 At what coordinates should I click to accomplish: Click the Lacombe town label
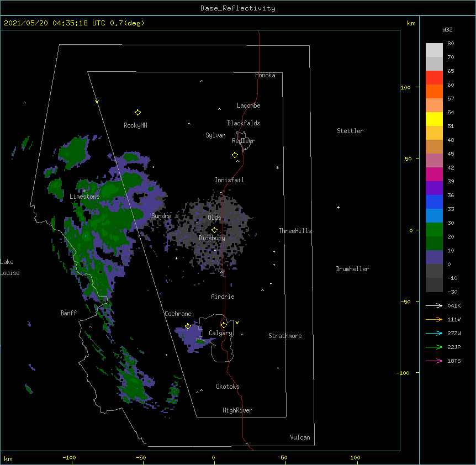[x=248, y=105]
